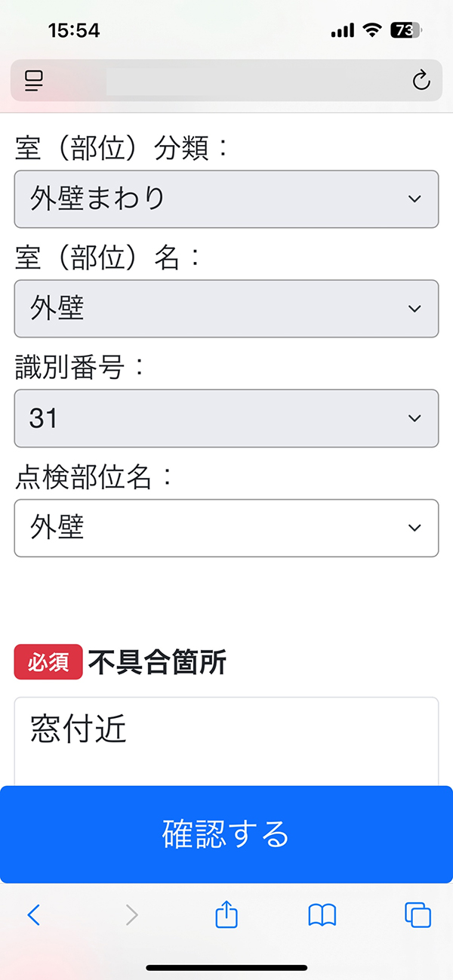
Task: Open the 点検部位名 dropdown
Action: [x=226, y=529]
